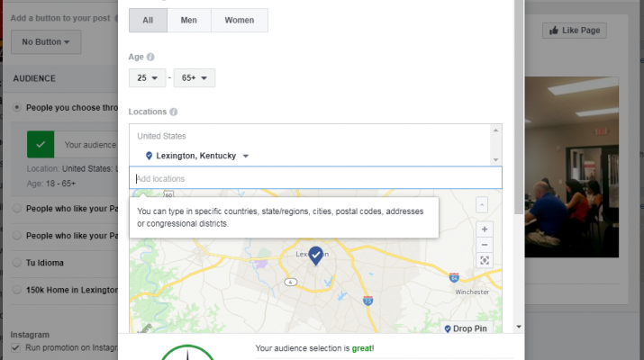Image resolution: width=644 pixels, height=360 pixels.
Task: Click the Locations info icon
Action: pyautogui.click(x=174, y=112)
